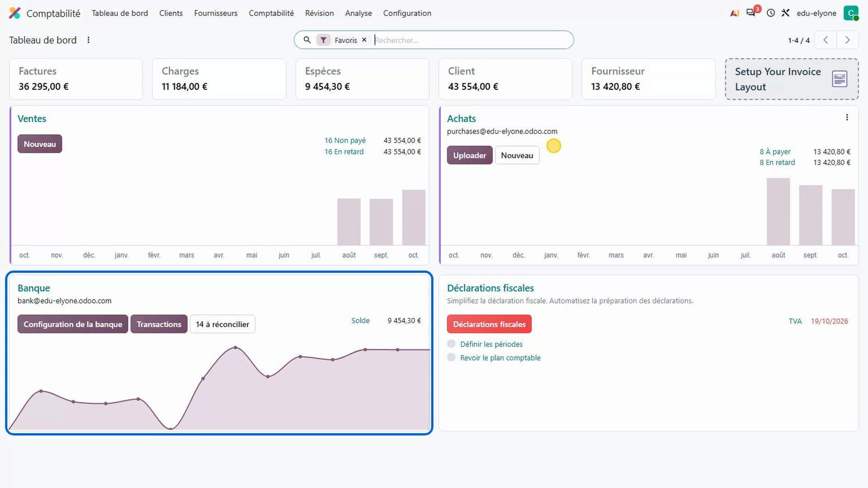The width and height of the screenshot is (868, 488).
Task: Mark 'Revoir le plan comptable' step circle
Action: coord(451,357)
